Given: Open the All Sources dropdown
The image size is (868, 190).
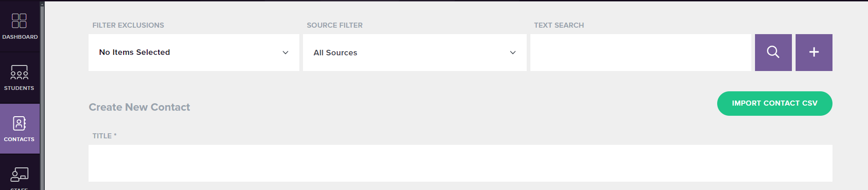Looking at the screenshot, I should click(x=415, y=53).
